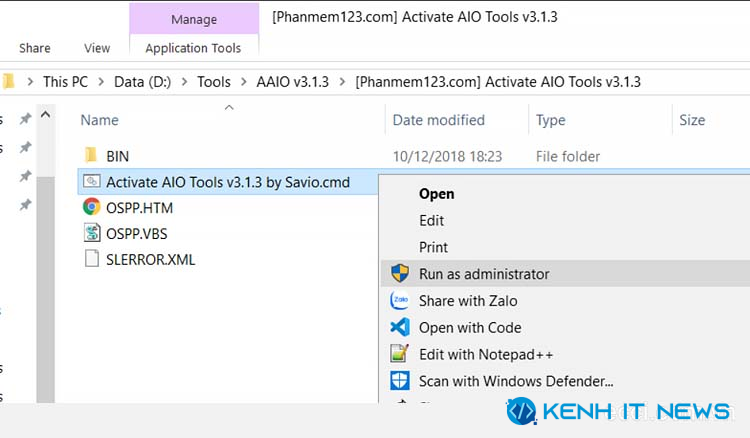The height and width of the screenshot is (438, 750).
Task: Sort by the Size column header
Action: click(692, 120)
